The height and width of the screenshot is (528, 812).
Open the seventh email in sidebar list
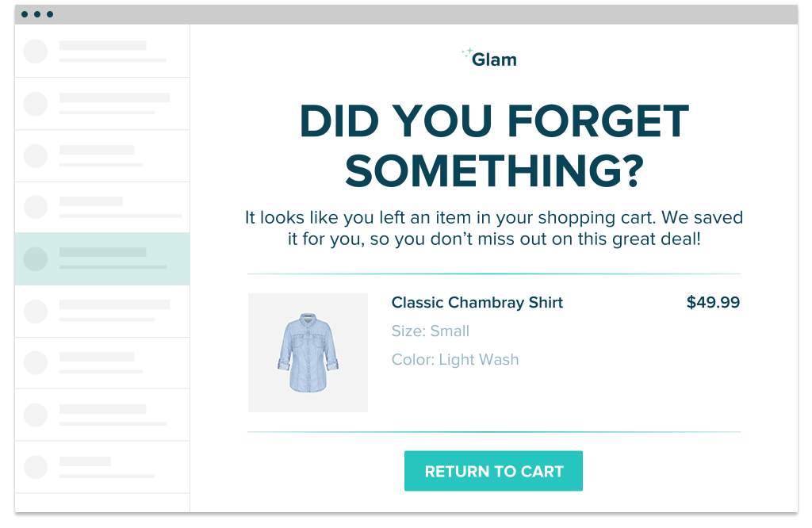coord(102,363)
